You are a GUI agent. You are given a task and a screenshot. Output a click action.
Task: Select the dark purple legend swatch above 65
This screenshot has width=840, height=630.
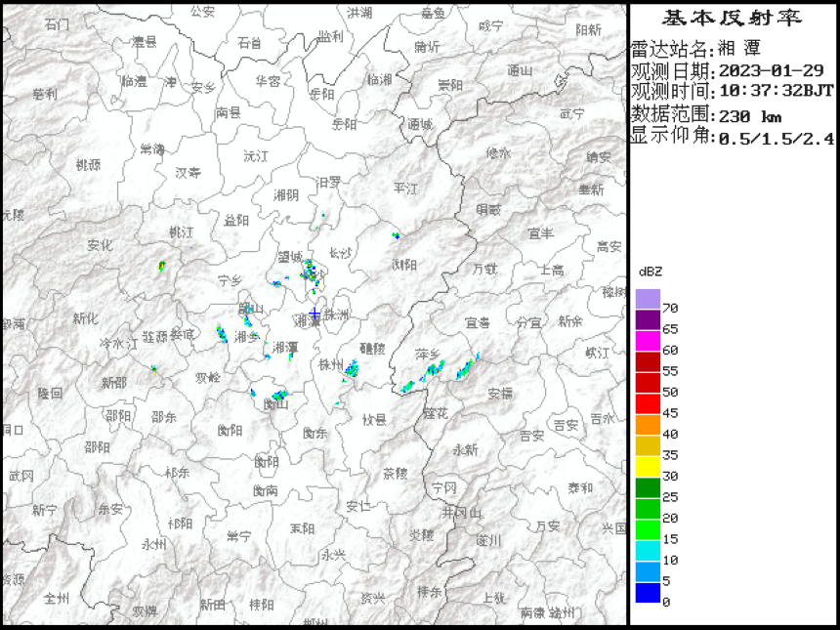(x=648, y=319)
